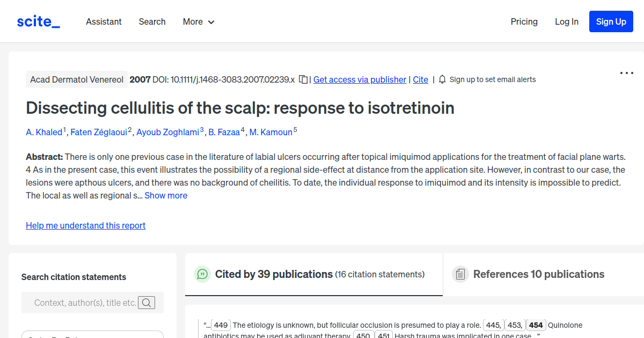Click the Cite link for this article

pyautogui.click(x=420, y=79)
